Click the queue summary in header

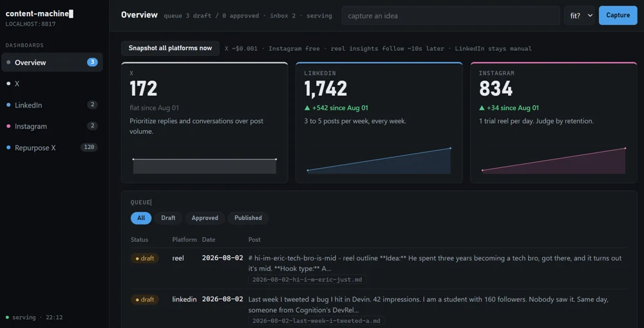(x=248, y=15)
